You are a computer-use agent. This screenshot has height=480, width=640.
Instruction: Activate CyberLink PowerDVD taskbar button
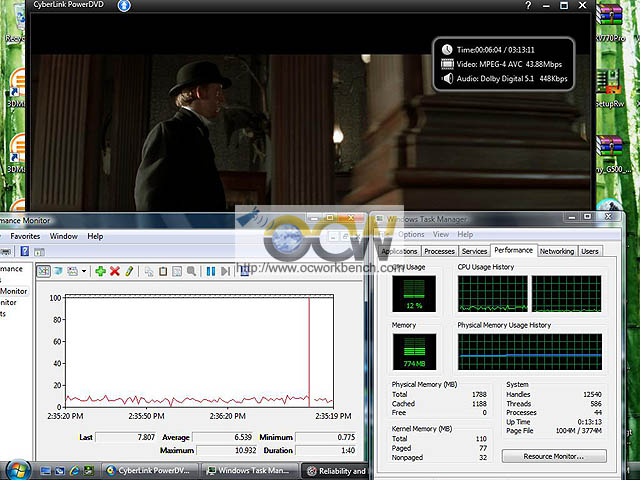[149, 471]
